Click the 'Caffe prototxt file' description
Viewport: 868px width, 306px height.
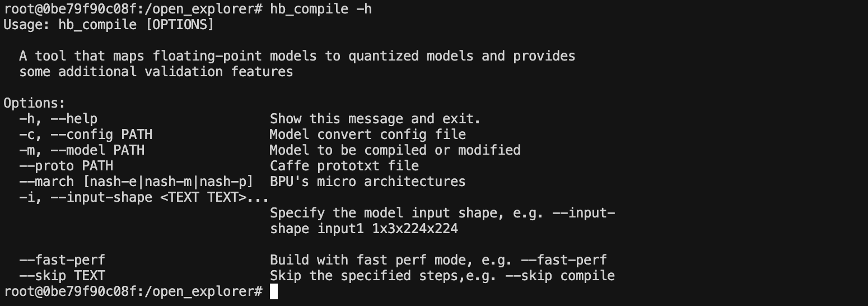pos(344,166)
